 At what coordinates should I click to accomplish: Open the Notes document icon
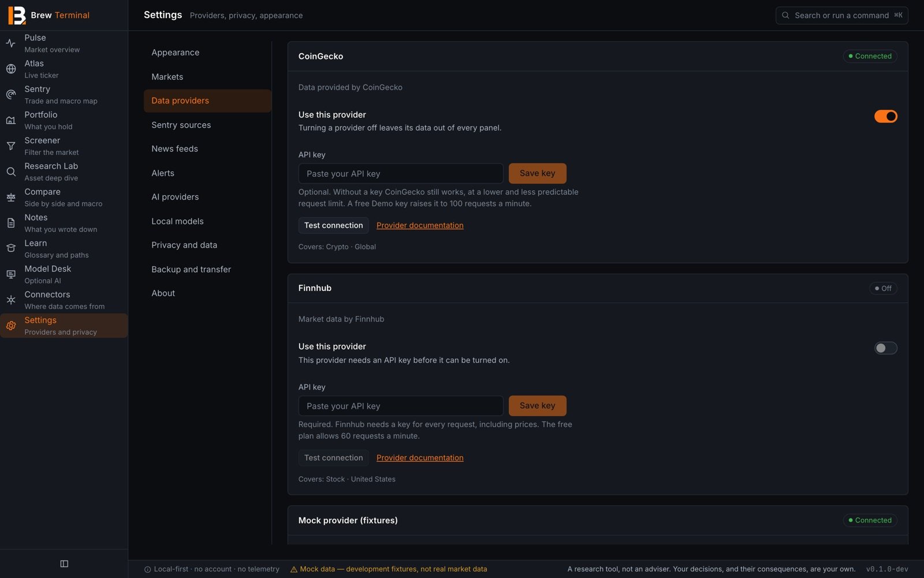click(x=11, y=223)
